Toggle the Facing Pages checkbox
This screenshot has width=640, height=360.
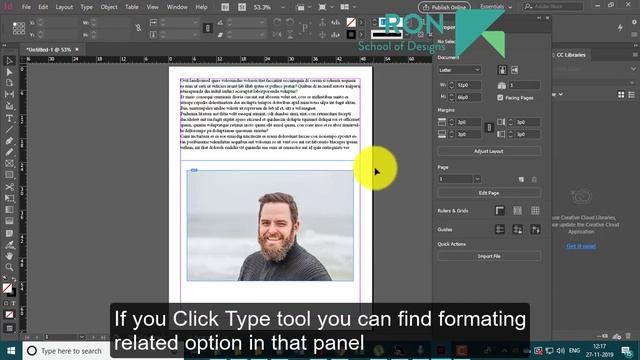500,98
